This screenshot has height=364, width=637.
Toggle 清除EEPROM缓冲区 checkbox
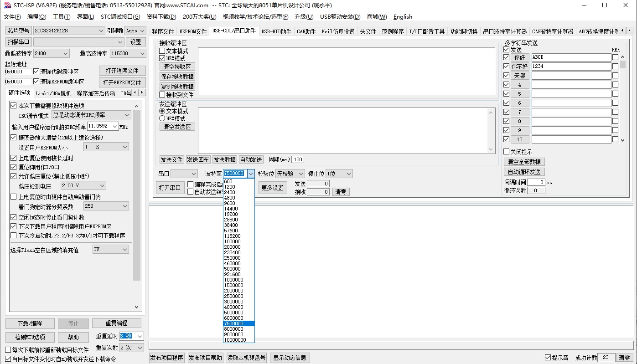(36, 82)
